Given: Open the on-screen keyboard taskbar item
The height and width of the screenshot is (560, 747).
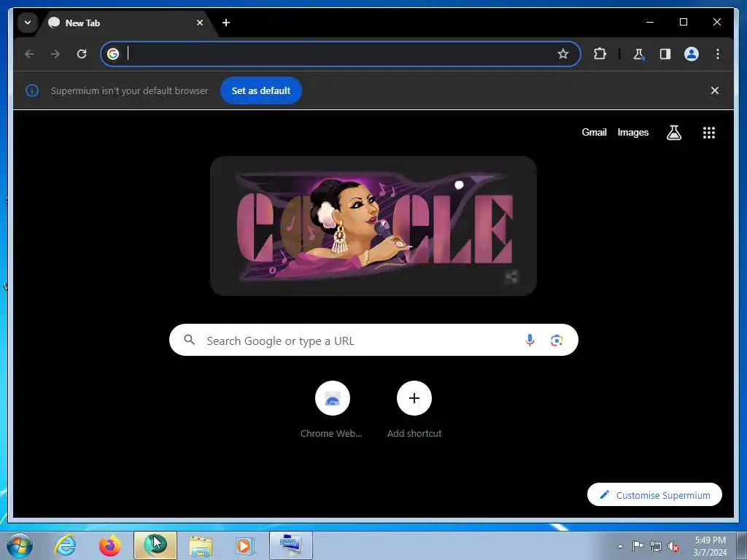Looking at the screenshot, I should (x=291, y=545).
